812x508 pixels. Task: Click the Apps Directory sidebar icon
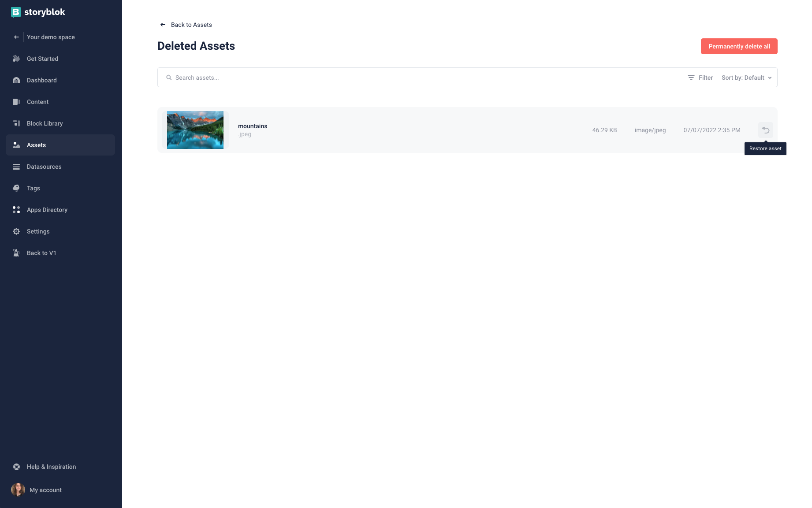click(16, 210)
